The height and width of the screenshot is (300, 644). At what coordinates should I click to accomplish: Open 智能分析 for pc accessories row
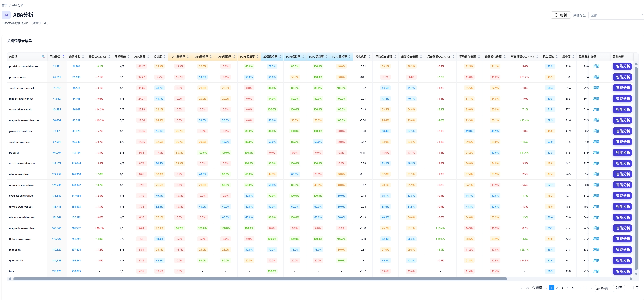pos(622,77)
